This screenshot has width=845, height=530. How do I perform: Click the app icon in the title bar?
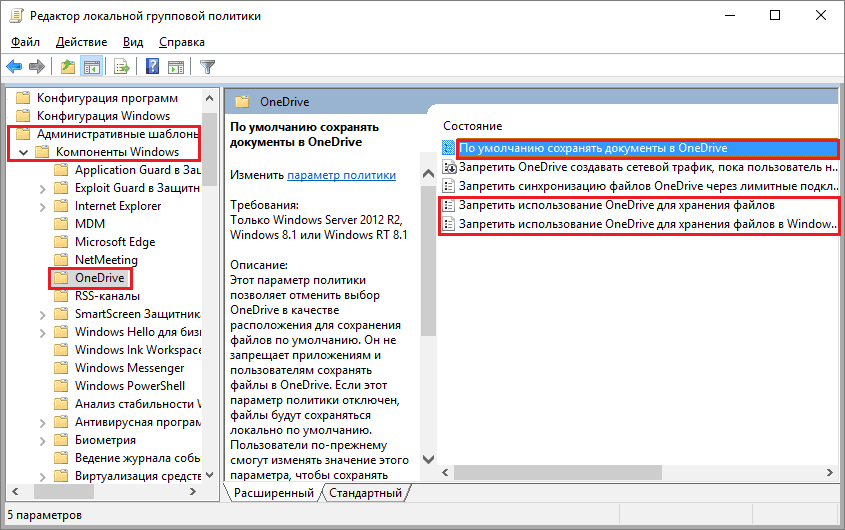click(x=17, y=16)
